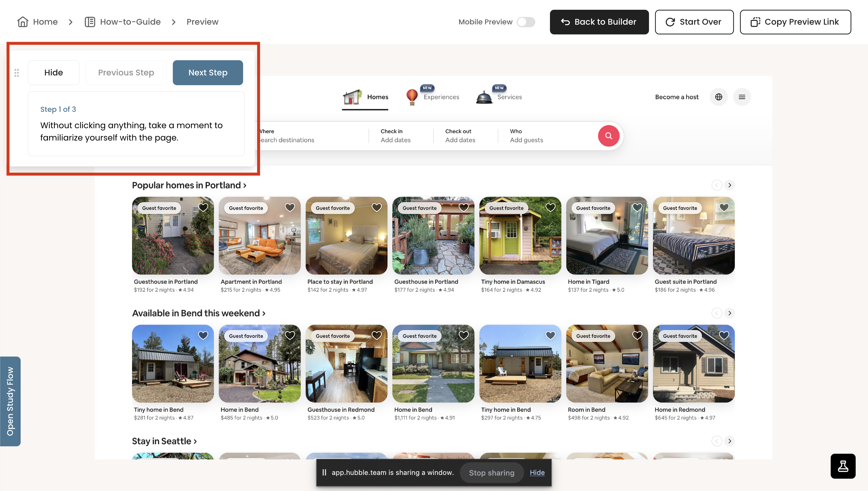The height and width of the screenshot is (491, 868).
Task: Open the Tiny home in Damascus photo
Action: (520, 236)
